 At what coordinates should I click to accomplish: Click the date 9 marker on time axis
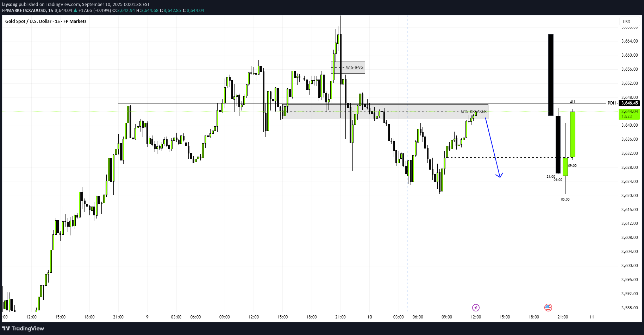147,317
